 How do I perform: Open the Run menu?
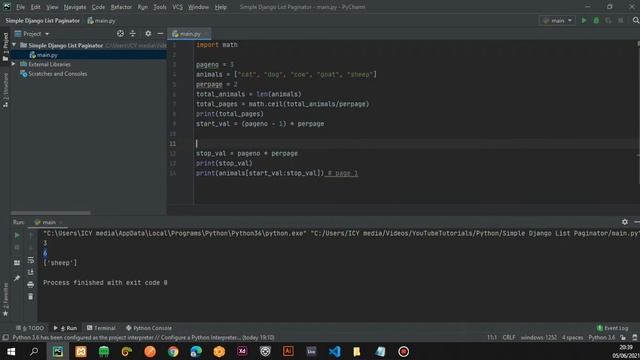pyautogui.click(x=142, y=7)
